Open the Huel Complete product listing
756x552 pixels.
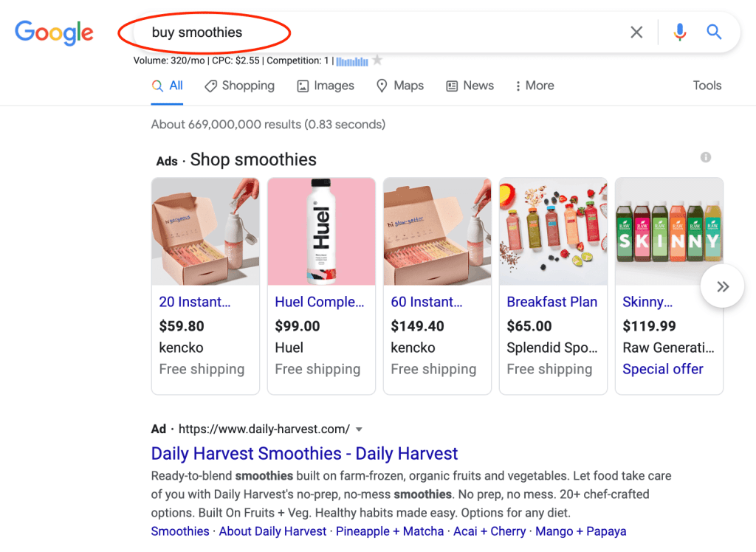coord(320,302)
